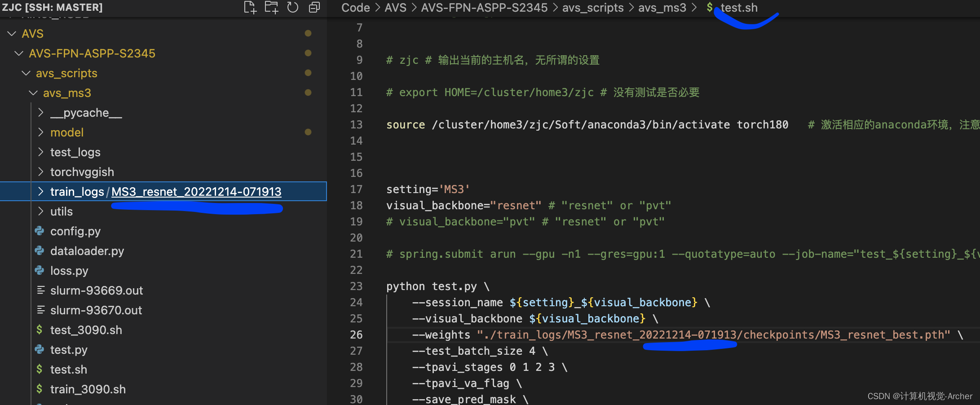Collapse all folders in explorer
This screenshot has width=980, height=405.
(314, 7)
